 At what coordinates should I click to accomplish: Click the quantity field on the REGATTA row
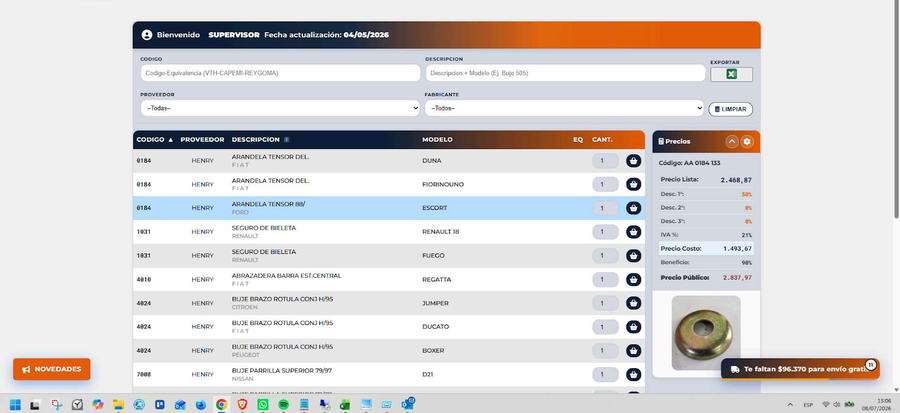[x=605, y=279]
